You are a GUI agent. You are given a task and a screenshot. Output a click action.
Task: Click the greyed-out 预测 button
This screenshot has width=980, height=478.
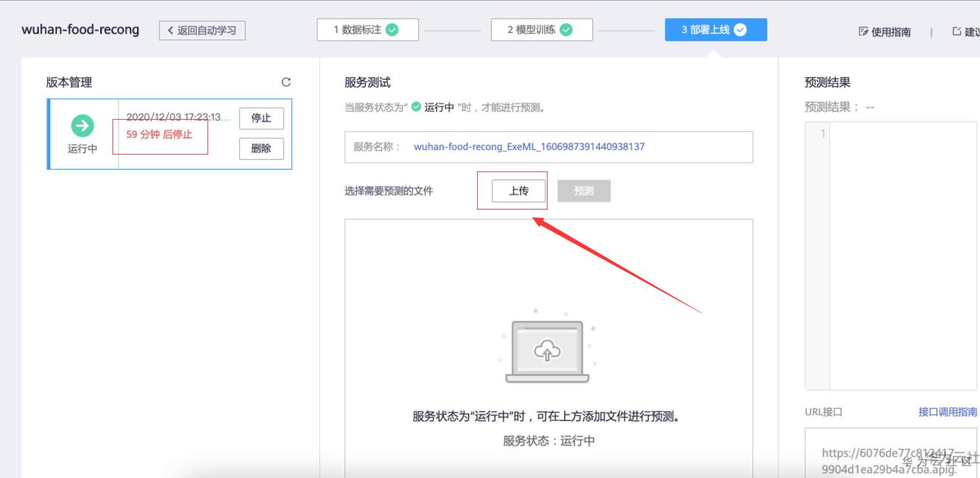584,191
